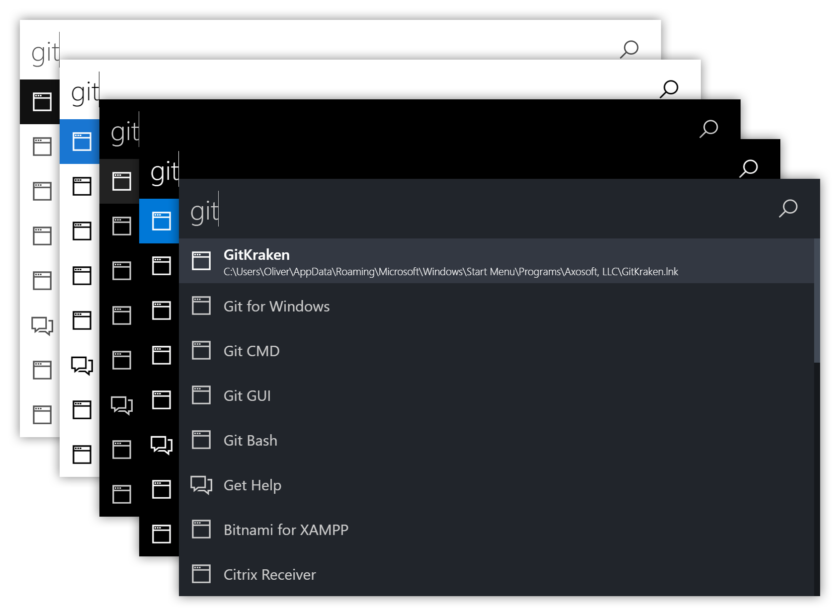Click the Bitnami for XAMPP result icon
Screen dimensions: 840x616
tap(201, 529)
